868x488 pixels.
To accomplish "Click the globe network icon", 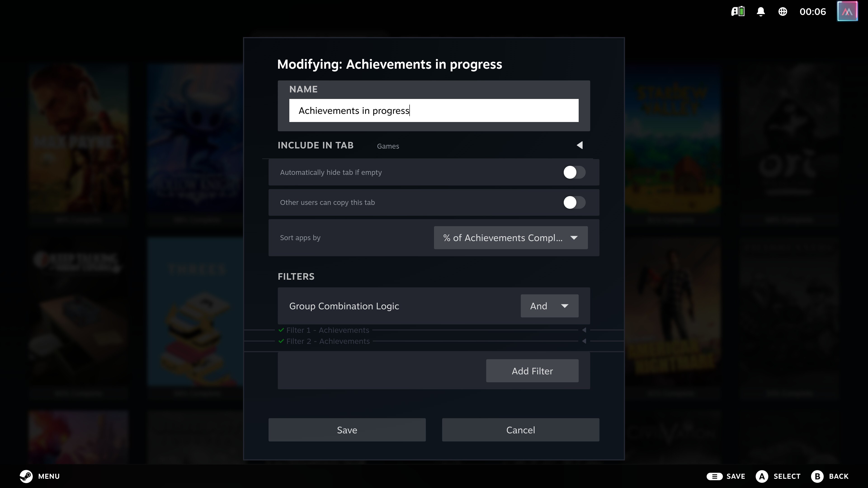I will [782, 12].
